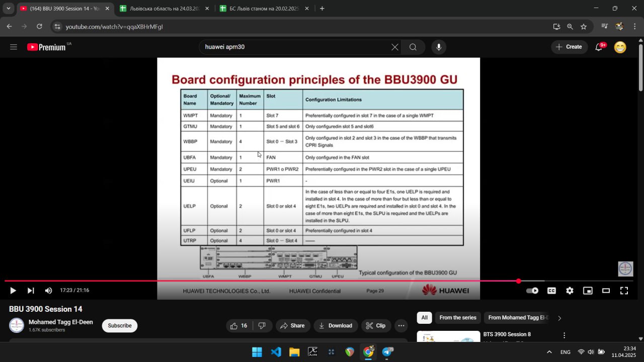The height and width of the screenshot is (362, 644).
Task: Go back in browser history
Action: (x=9, y=27)
